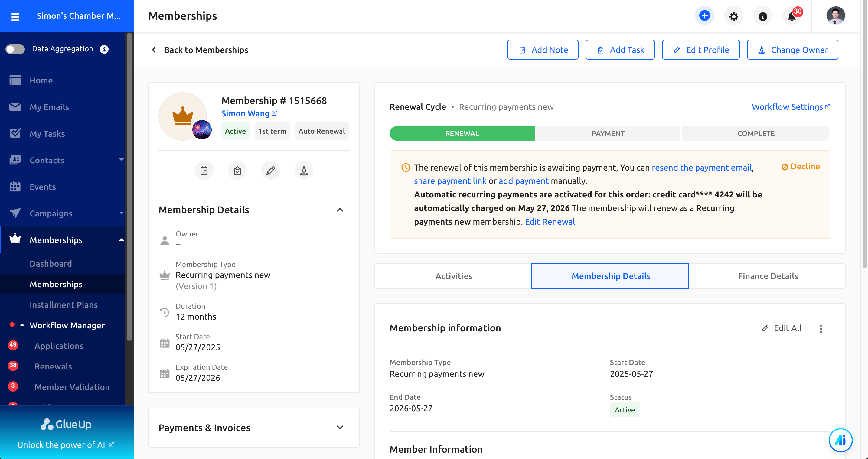Toggle the Data Aggregation switch

(x=15, y=49)
